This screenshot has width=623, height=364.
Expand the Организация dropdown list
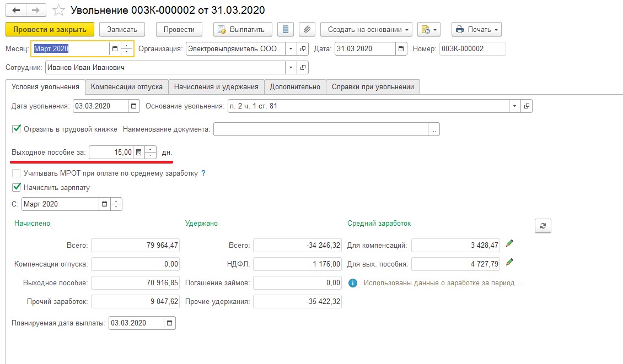pyautogui.click(x=291, y=48)
